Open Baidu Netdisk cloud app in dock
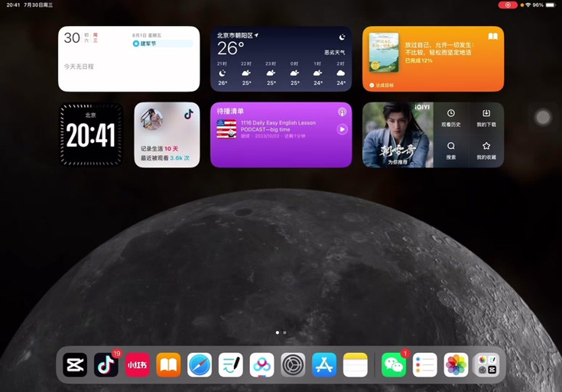Image resolution: width=562 pixels, height=392 pixels. coord(262,364)
